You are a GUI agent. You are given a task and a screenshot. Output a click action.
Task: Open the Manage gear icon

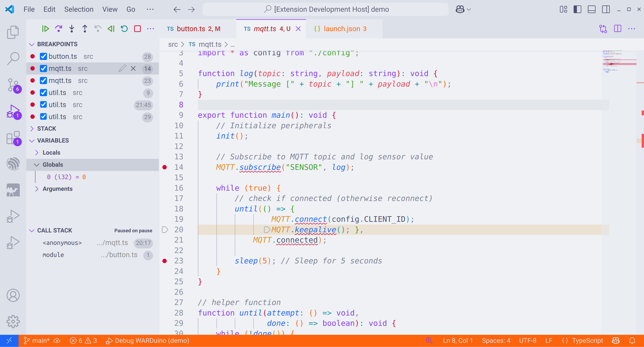(x=13, y=321)
